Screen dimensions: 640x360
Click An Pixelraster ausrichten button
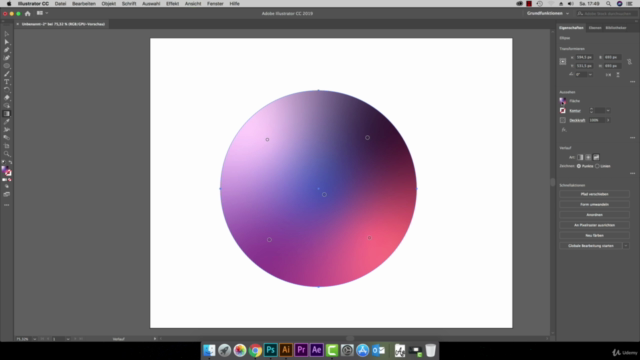click(594, 225)
